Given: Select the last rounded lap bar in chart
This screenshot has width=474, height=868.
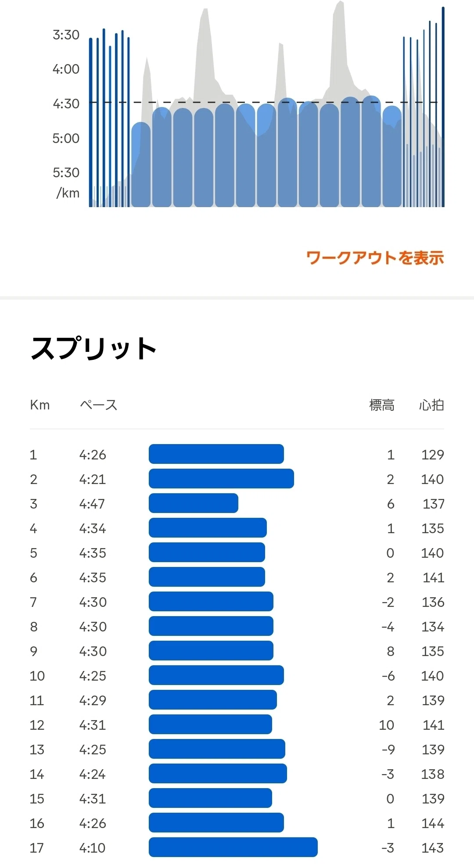Looking at the screenshot, I should 392,156.
